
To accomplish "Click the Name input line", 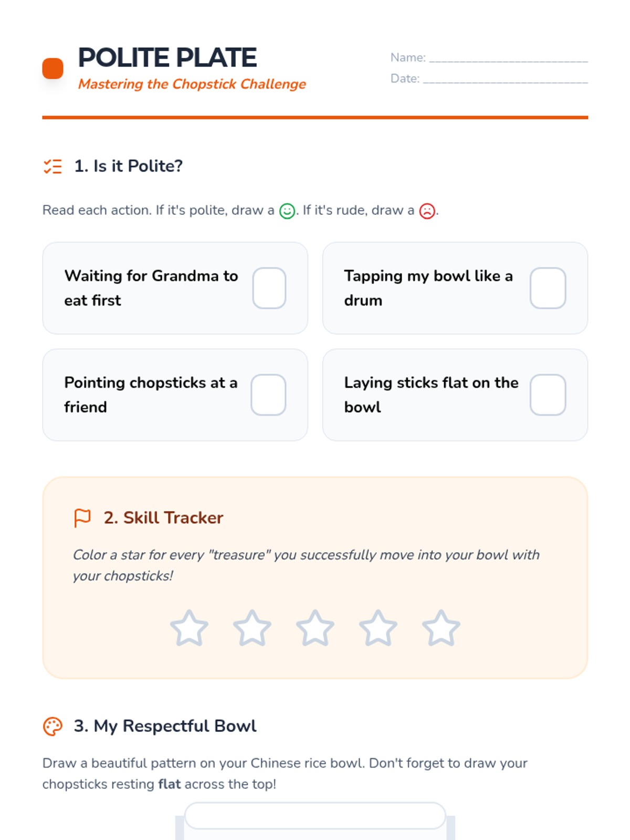I will (508, 58).
